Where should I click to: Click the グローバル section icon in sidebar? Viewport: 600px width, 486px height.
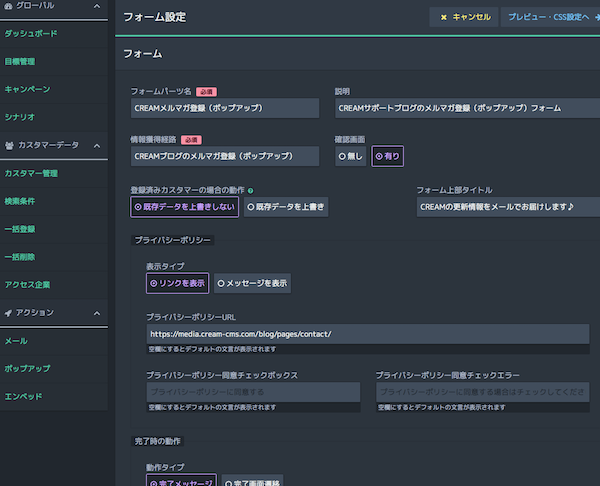[x=8, y=6]
